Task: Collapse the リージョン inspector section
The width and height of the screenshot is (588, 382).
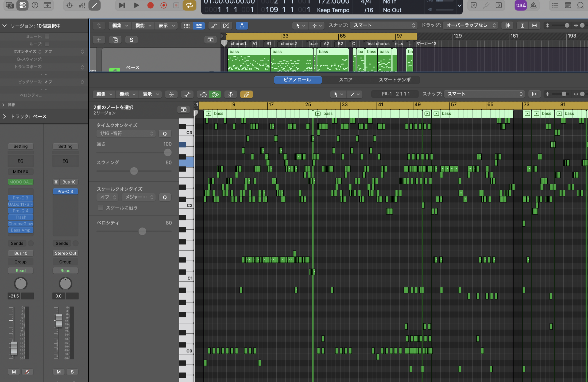Action: [5, 26]
